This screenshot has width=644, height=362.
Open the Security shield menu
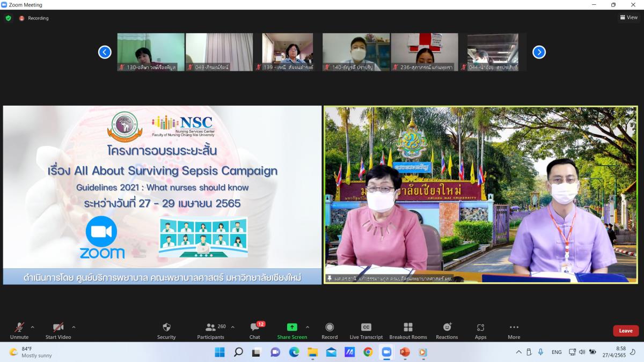click(x=166, y=330)
